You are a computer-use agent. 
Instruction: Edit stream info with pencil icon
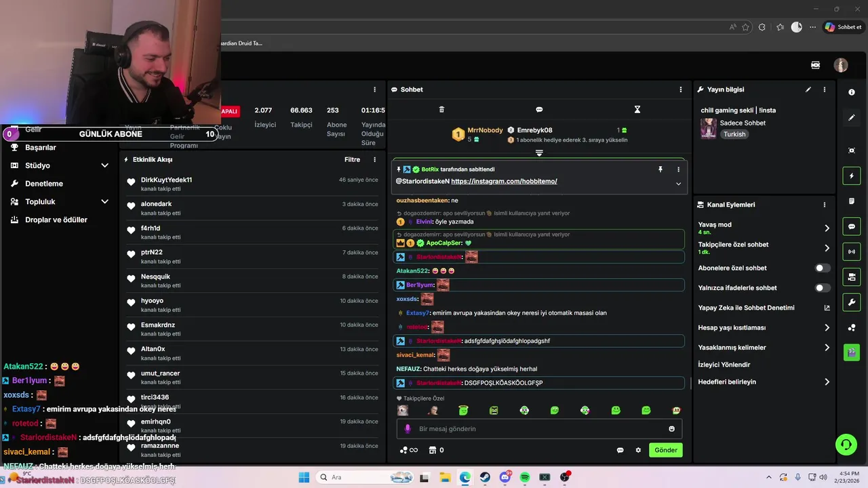(x=808, y=89)
